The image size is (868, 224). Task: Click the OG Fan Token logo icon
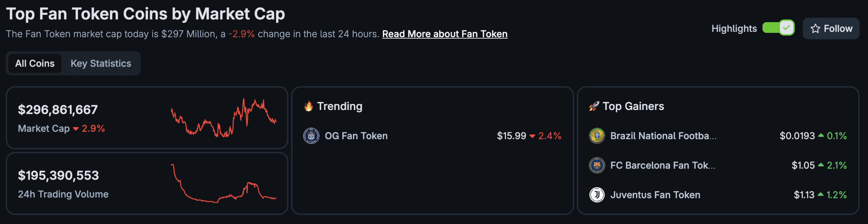pos(311,136)
